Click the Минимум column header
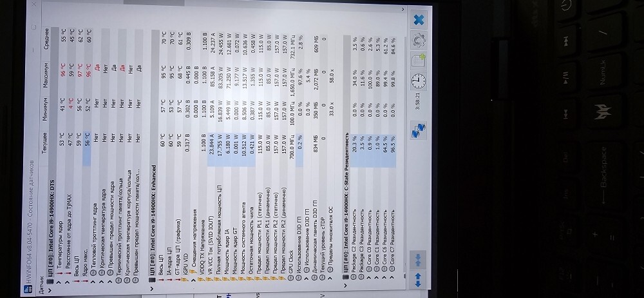The width and height of the screenshot is (644, 298). click(x=44, y=108)
